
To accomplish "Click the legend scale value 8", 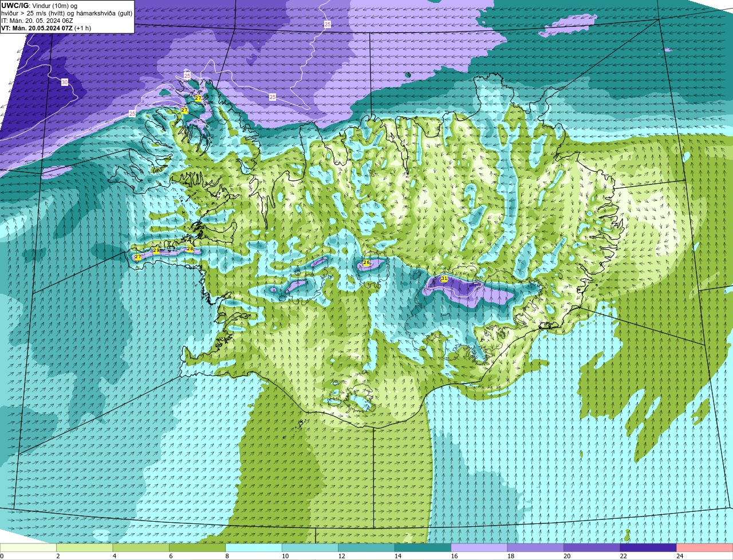I will (x=227, y=556).
